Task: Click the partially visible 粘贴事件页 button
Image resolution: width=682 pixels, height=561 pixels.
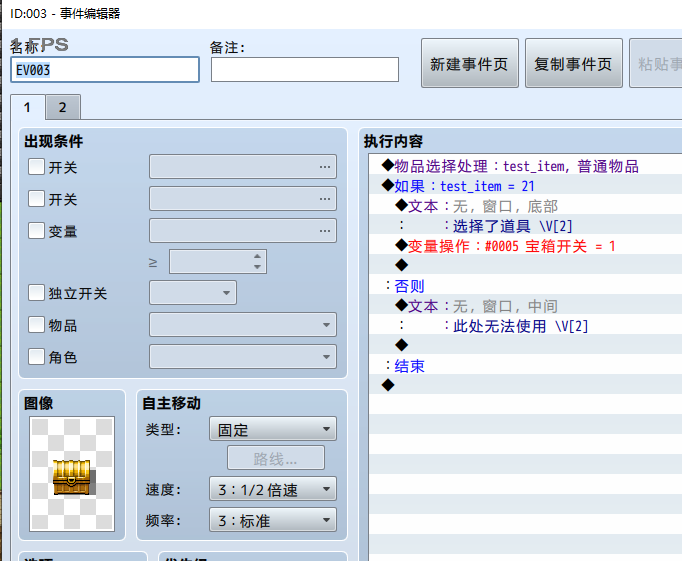Action: tap(656, 63)
